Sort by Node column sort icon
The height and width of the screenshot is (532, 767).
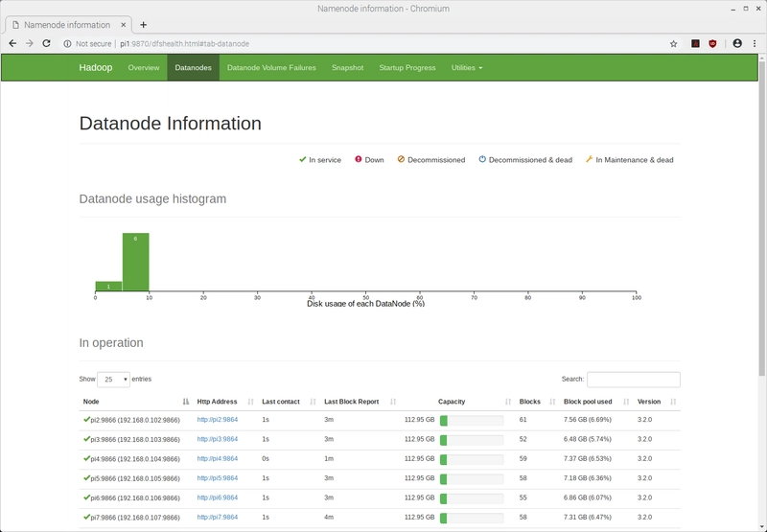click(185, 402)
